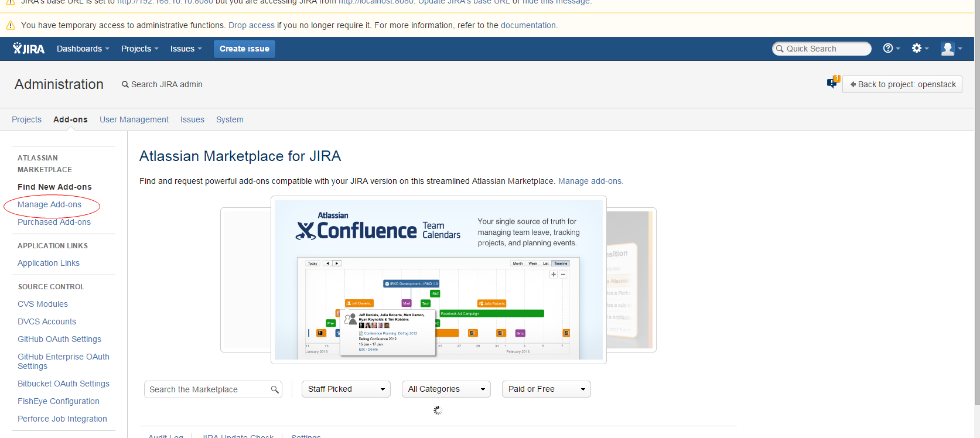
Task: Click the Confluence Team Calendars banner
Action: pos(439,280)
